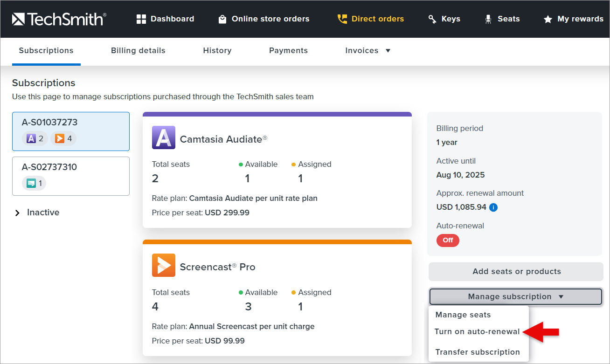Screen dimensions: 610x364
Task: Collapse the Manage subscription dropdown
Action: [516, 297]
